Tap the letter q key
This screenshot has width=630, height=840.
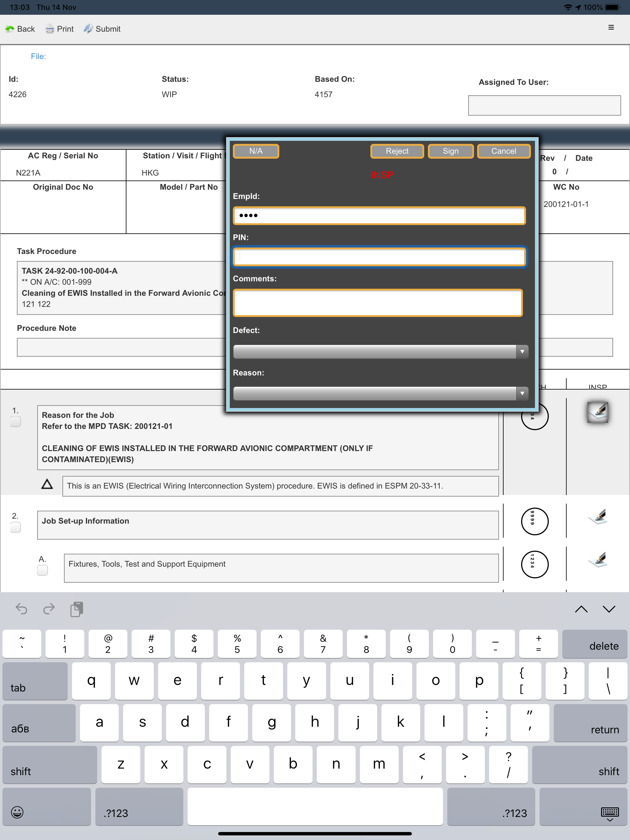click(x=91, y=681)
